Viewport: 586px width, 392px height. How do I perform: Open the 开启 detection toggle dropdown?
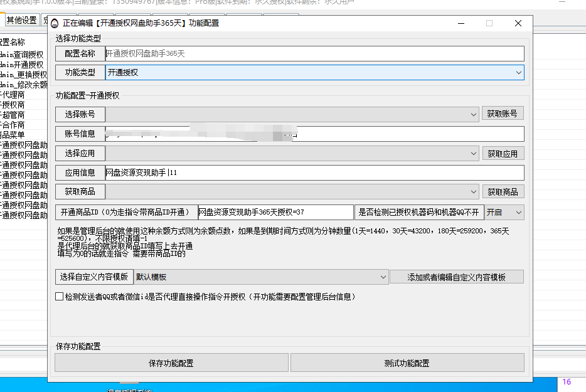coord(504,213)
